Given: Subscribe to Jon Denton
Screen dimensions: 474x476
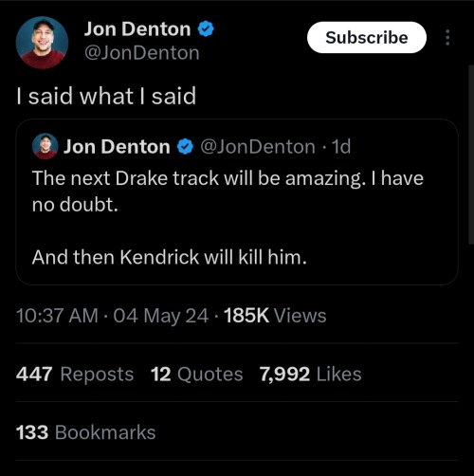Looking at the screenshot, I should pyautogui.click(x=367, y=38).
